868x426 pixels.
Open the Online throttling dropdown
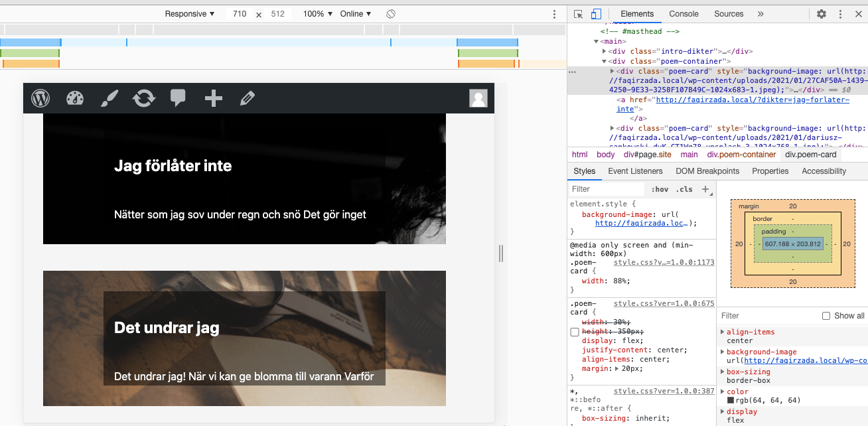[356, 14]
